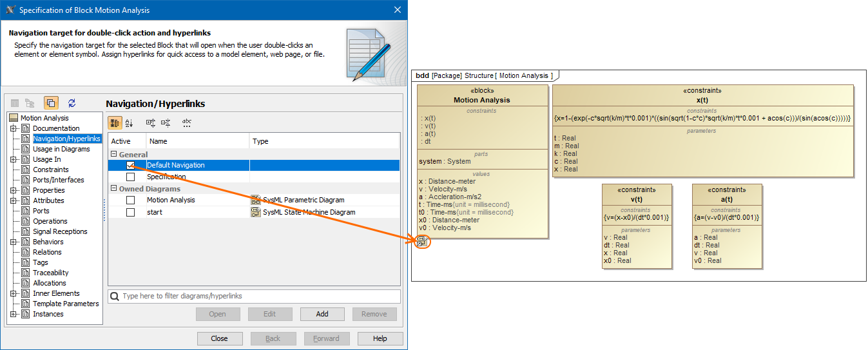868x350 pixels.
Task: Sort the list alphabetically with A-Z icon
Action: pos(129,123)
